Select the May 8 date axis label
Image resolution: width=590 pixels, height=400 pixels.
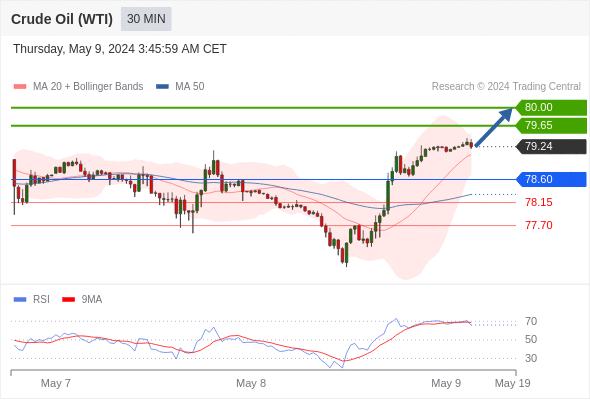[x=251, y=383]
